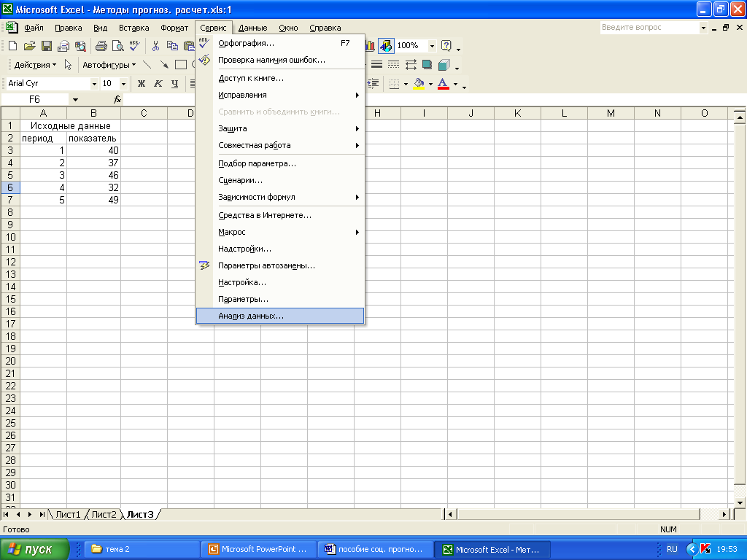The width and height of the screenshot is (747, 560).
Task: Print the sheet using the printer icon
Action: pyautogui.click(x=101, y=46)
